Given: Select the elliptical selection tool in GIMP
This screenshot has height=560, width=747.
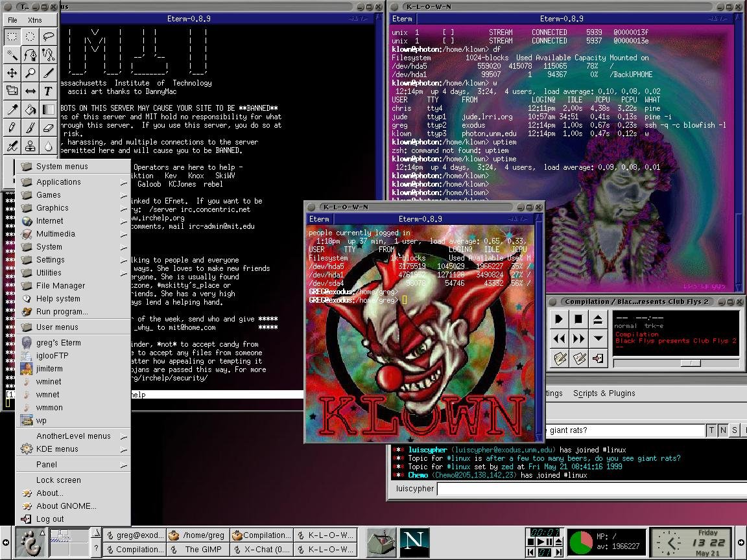Looking at the screenshot, I should (30, 36).
